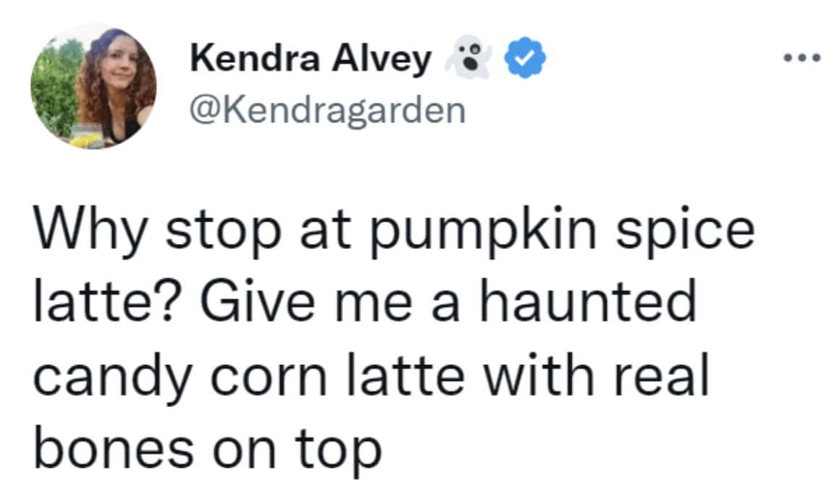The height and width of the screenshot is (504, 837).
Task: Click the verified checkmark beside the username
Action: [x=525, y=56]
